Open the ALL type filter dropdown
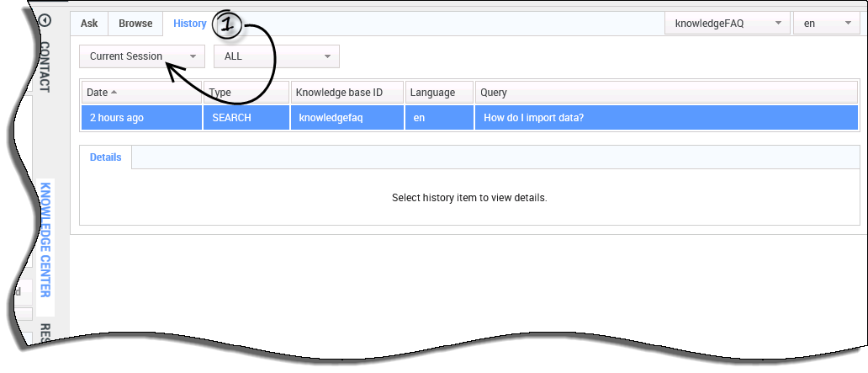 click(x=277, y=56)
